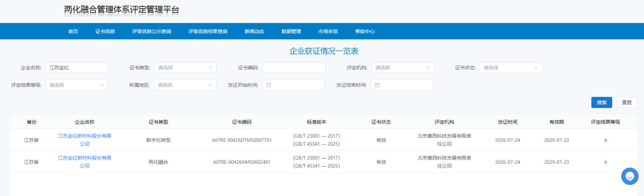Select 评级信息结果查询 menu item

pos(208,31)
